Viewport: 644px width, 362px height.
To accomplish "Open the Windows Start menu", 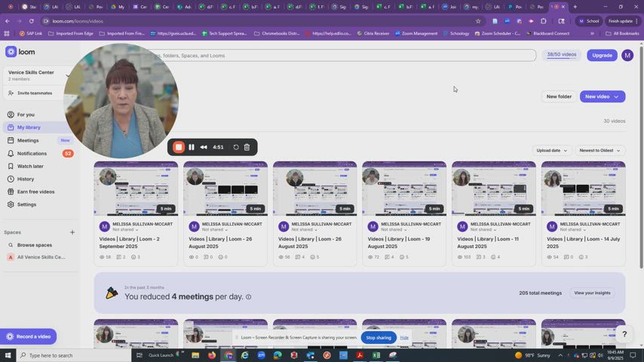I will (8, 355).
